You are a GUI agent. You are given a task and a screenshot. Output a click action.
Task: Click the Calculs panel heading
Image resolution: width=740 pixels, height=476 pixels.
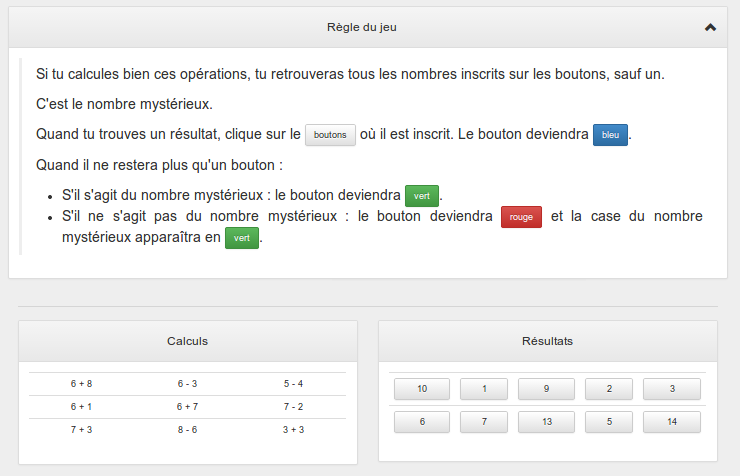click(x=187, y=341)
